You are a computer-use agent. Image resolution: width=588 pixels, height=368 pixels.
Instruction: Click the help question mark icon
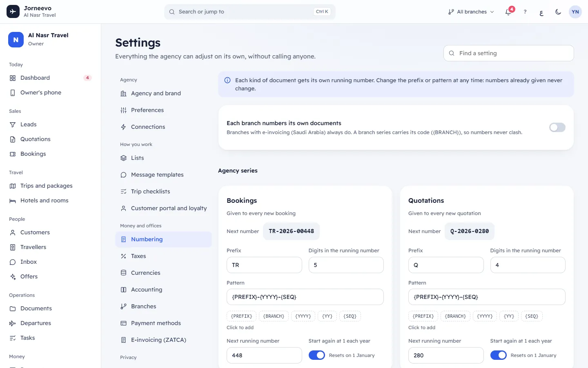click(x=525, y=12)
